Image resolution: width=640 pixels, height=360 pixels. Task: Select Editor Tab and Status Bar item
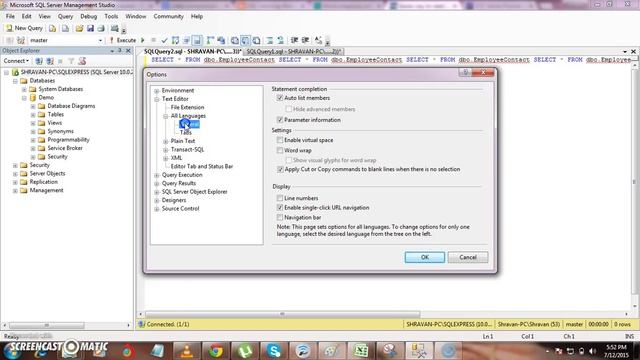pyautogui.click(x=202, y=167)
